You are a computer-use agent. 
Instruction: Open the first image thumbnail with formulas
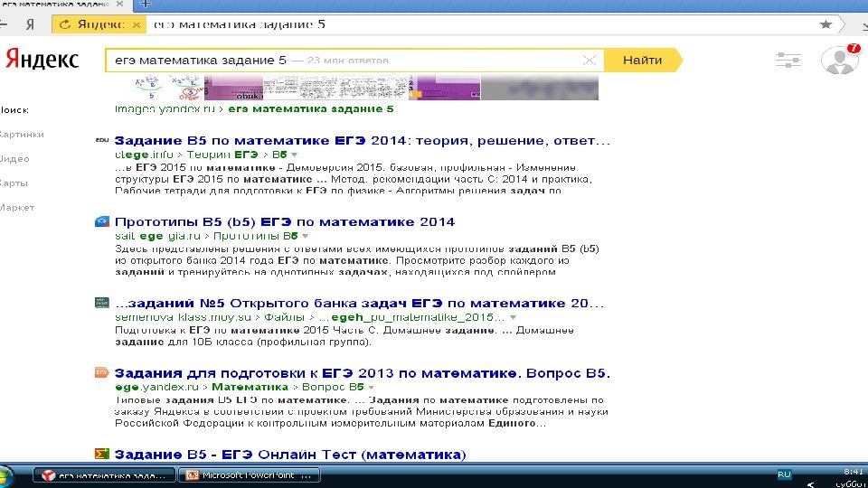pyautogui.click(x=168, y=88)
